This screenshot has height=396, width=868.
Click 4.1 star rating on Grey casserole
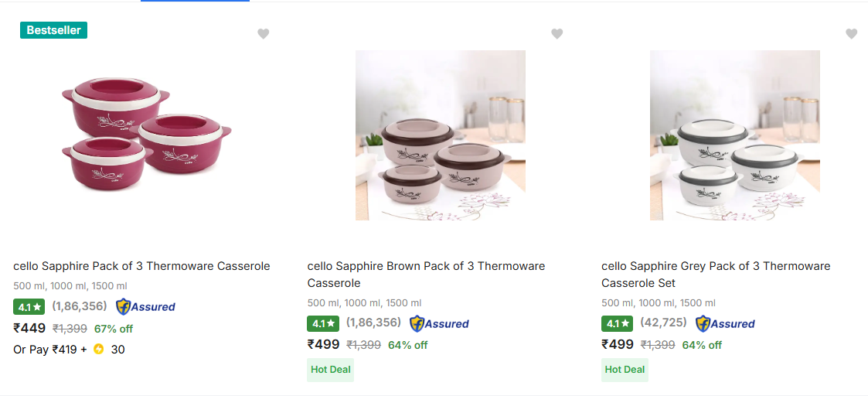(617, 324)
